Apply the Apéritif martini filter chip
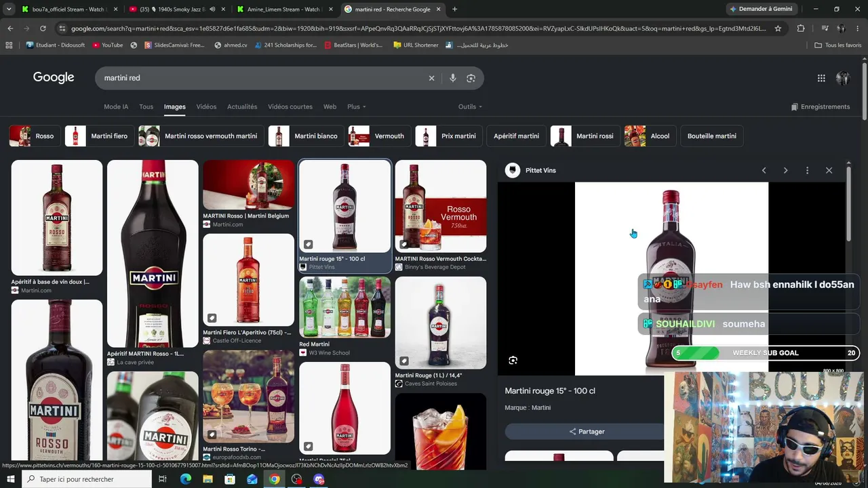 point(516,136)
